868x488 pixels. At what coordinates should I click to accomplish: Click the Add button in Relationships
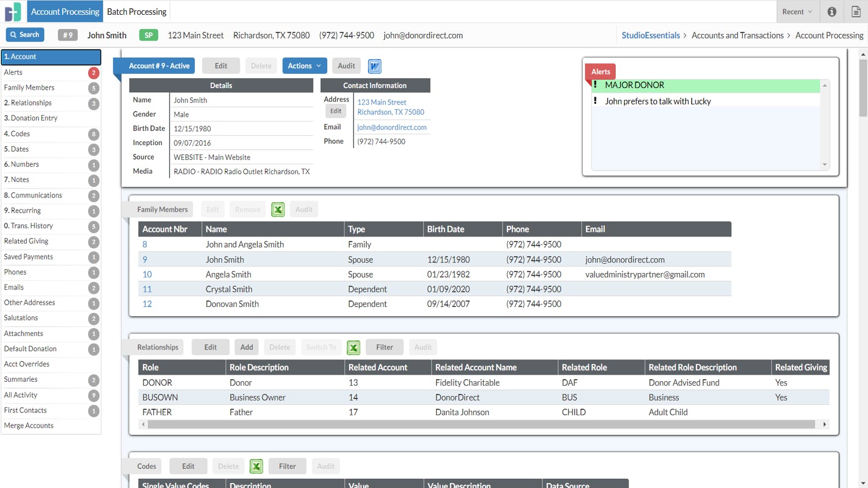click(247, 347)
